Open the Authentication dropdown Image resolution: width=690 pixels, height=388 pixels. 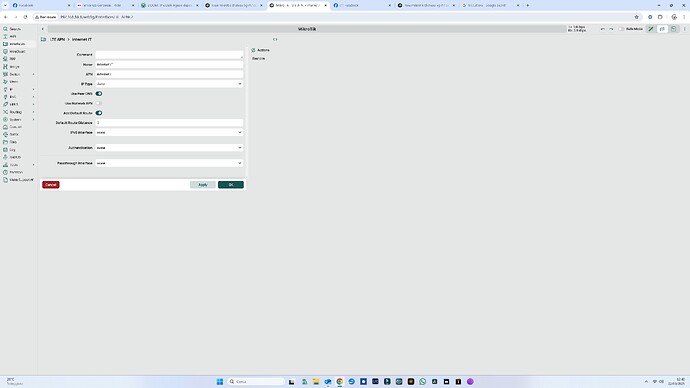[x=169, y=148]
